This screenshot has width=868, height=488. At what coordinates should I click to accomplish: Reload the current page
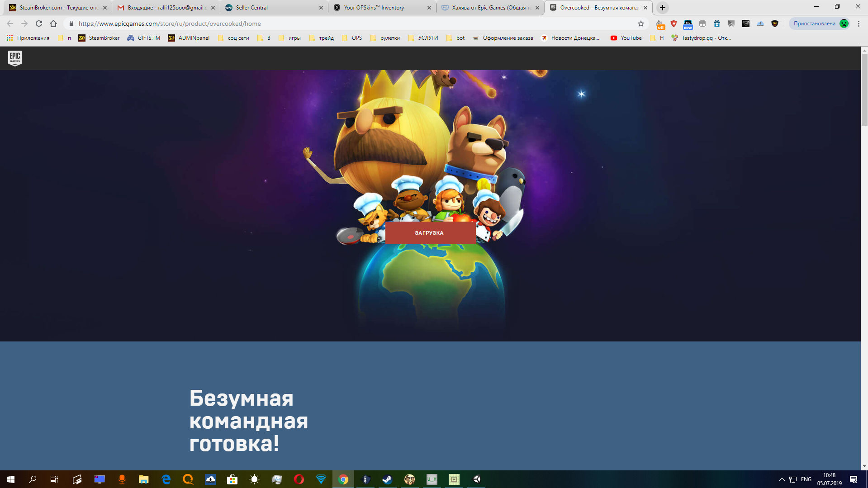click(x=39, y=24)
